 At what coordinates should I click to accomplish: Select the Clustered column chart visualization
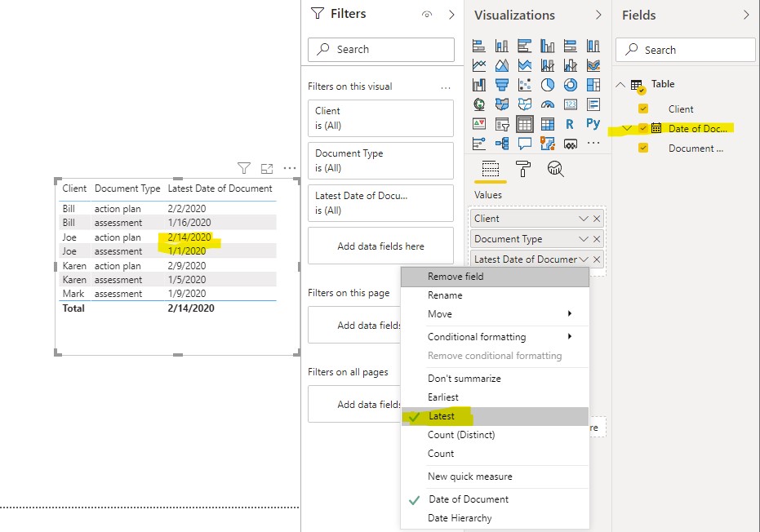point(547,46)
